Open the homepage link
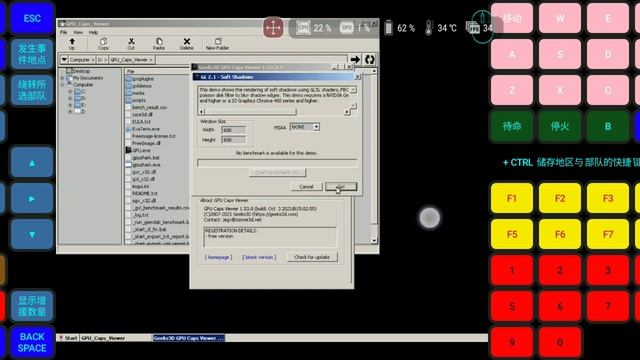Viewport: 640px width, 360px height. click(218, 257)
